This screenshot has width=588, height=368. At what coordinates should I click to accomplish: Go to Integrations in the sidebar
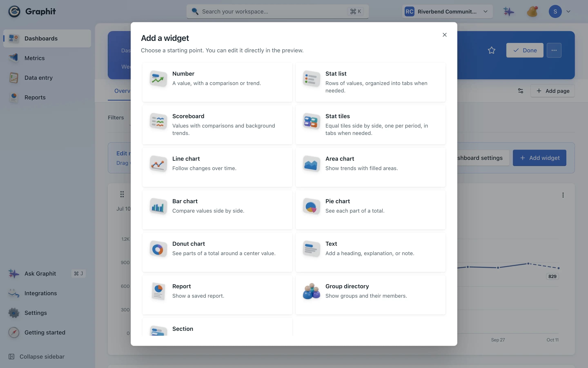tap(47, 293)
